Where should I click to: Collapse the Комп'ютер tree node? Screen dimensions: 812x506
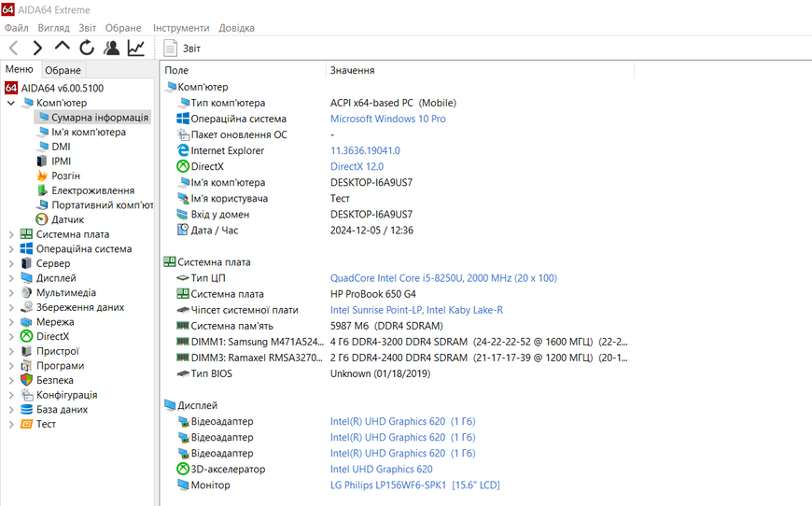click(11, 103)
